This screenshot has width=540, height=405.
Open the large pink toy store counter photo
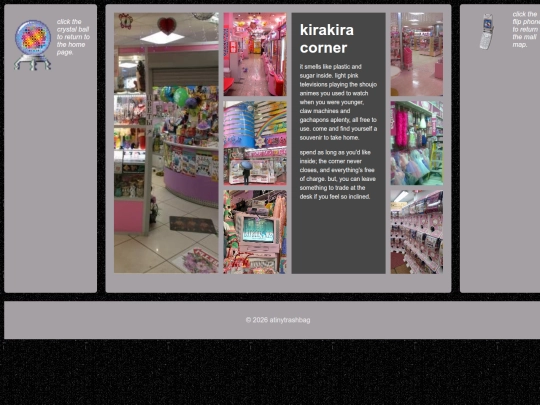(x=166, y=143)
